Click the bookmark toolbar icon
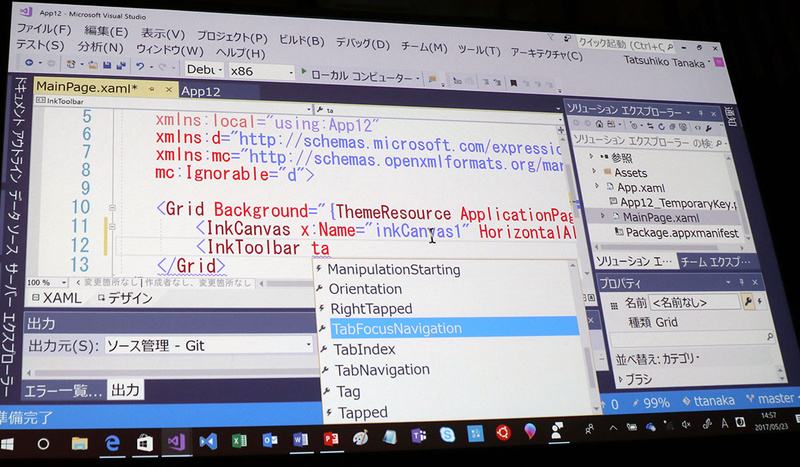This screenshot has width=800, height=467. pyautogui.click(x=514, y=83)
